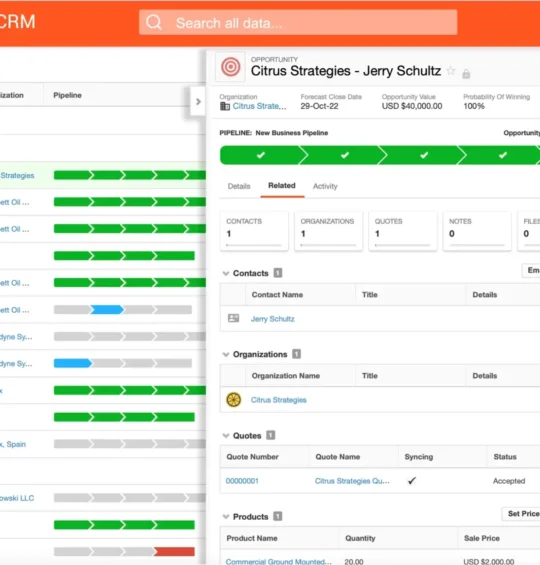540x565 pixels.
Task: Click the second pipeline stage checkmark
Action: [345, 155]
